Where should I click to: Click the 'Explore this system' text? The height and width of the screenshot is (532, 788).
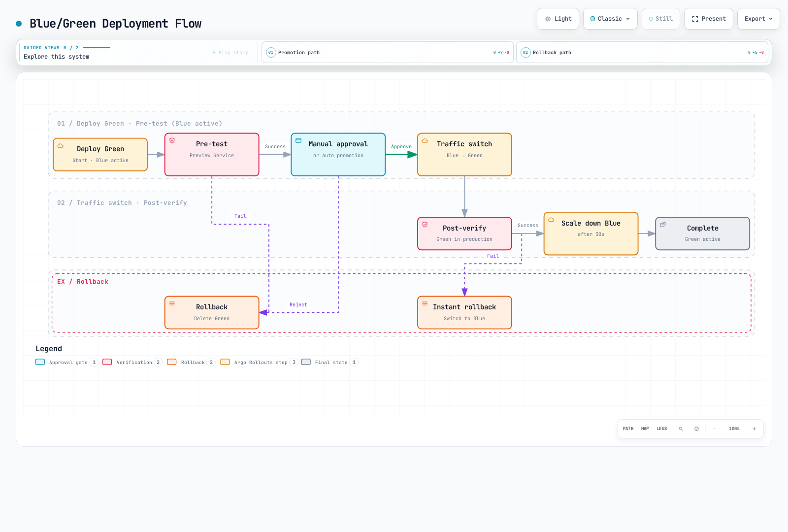click(57, 57)
